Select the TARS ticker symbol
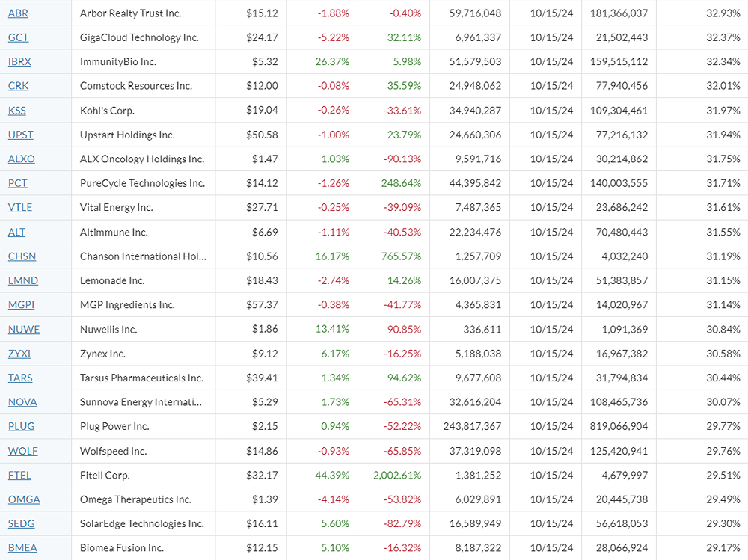The height and width of the screenshot is (560, 748). coord(20,378)
